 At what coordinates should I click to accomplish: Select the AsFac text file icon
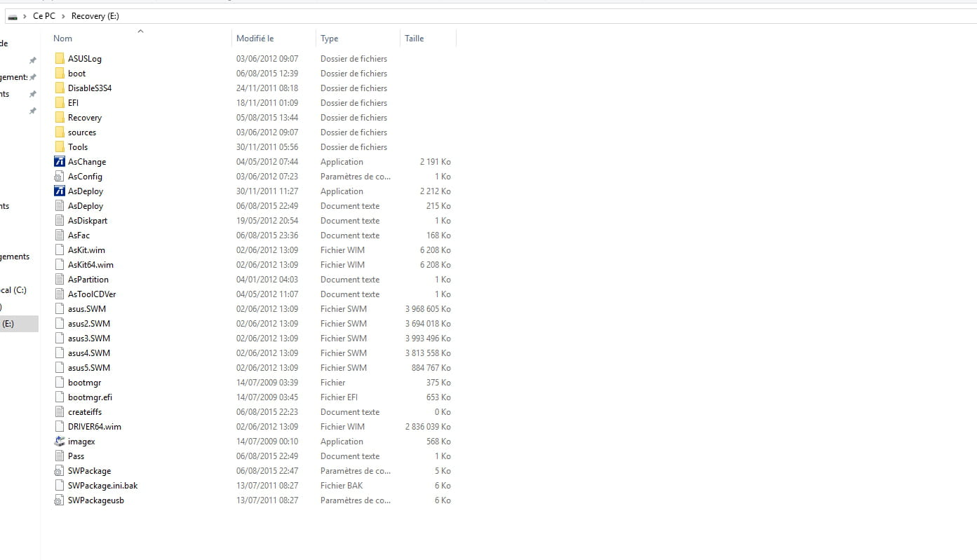tap(60, 235)
